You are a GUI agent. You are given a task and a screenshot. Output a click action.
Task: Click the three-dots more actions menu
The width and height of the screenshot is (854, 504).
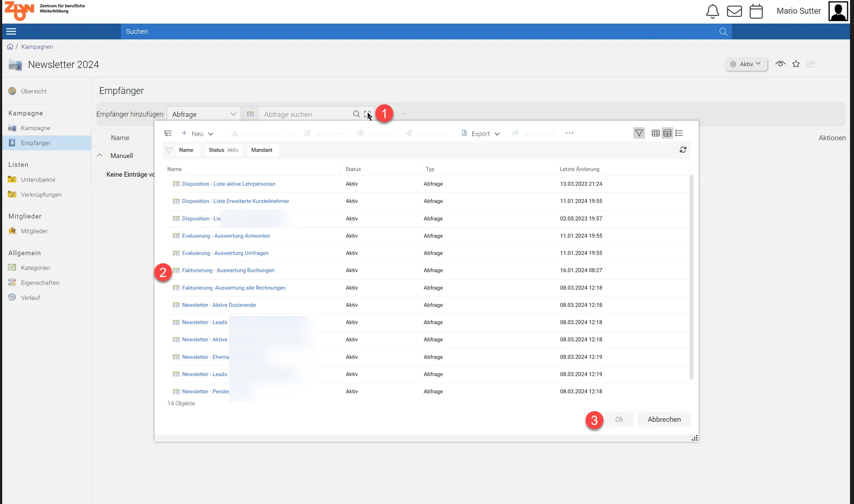(570, 133)
